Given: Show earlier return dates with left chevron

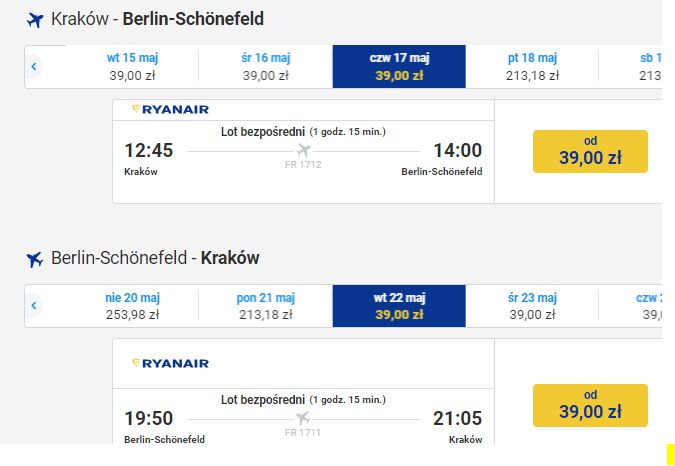Looking at the screenshot, I should click(x=34, y=306).
